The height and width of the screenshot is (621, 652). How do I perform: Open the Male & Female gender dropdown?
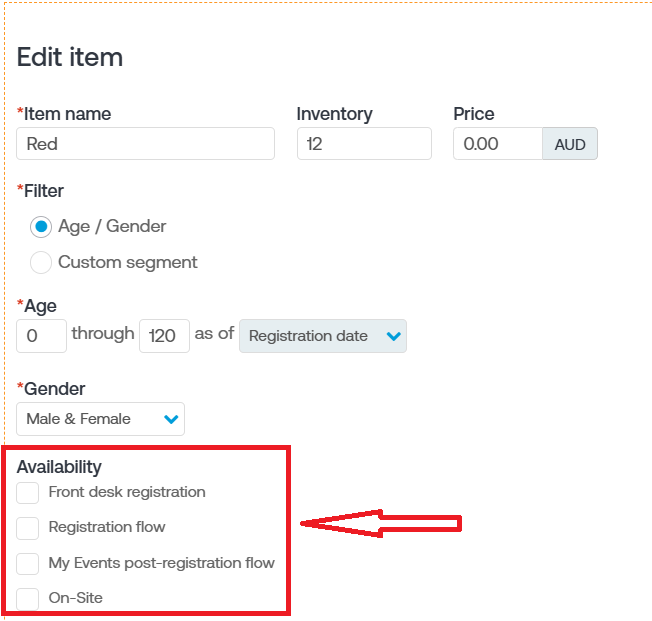click(100, 419)
